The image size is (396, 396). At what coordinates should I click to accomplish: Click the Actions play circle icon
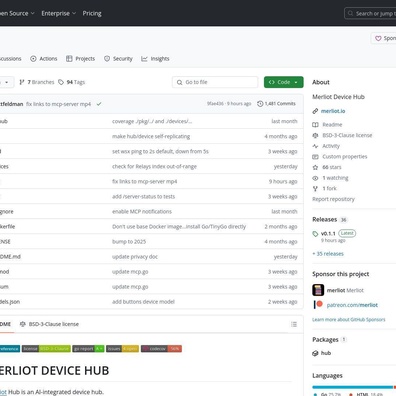click(33, 59)
